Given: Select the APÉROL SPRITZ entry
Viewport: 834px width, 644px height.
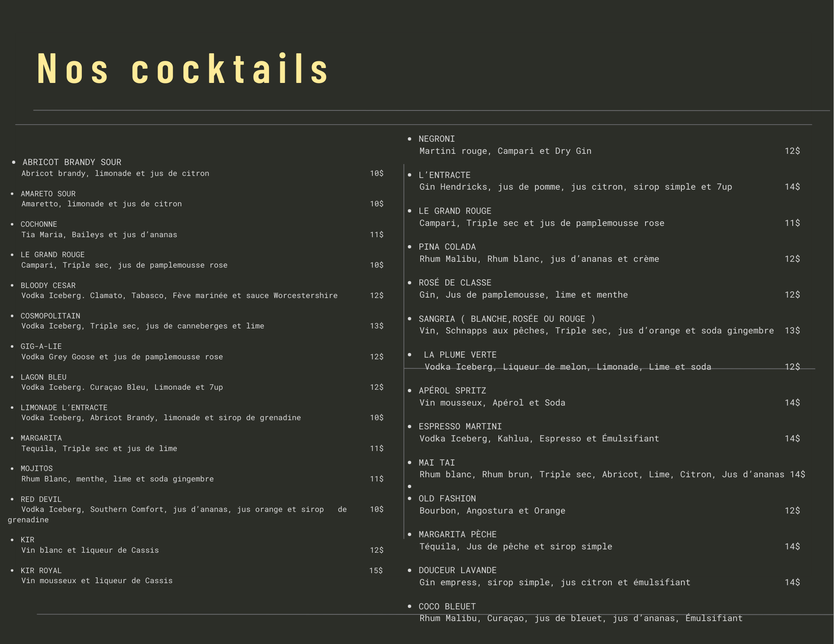Looking at the screenshot, I should point(452,391).
